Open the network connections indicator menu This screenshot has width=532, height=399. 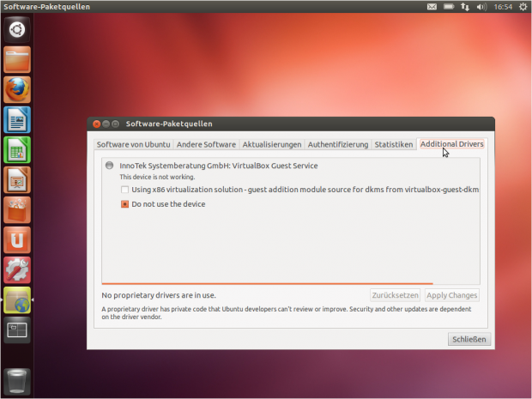(x=464, y=7)
